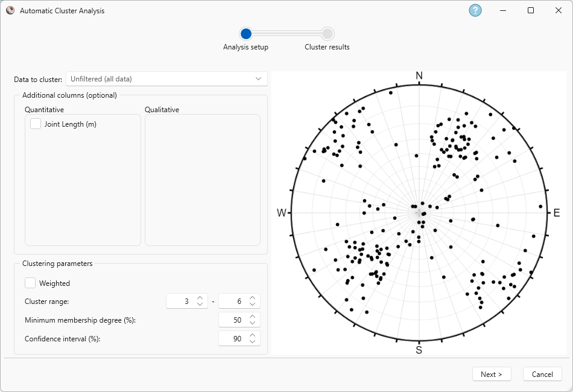Viewport: 573px width, 392px height.
Task: Click the S label on the stereonet
Action: point(419,350)
